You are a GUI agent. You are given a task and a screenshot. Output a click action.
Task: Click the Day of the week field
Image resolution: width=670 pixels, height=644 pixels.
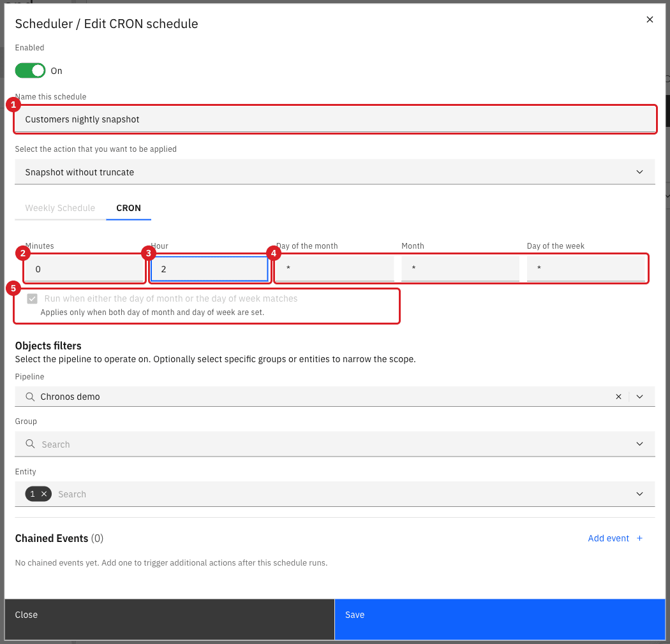tap(585, 268)
